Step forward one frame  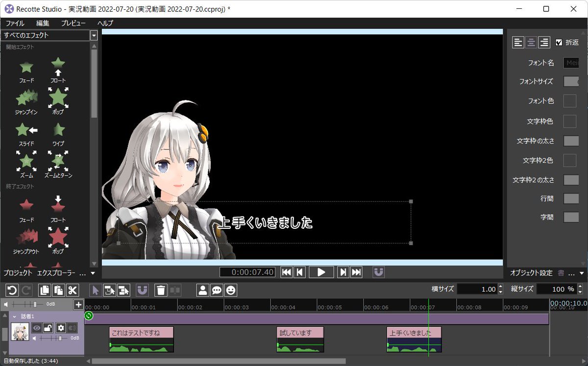coord(343,272)
